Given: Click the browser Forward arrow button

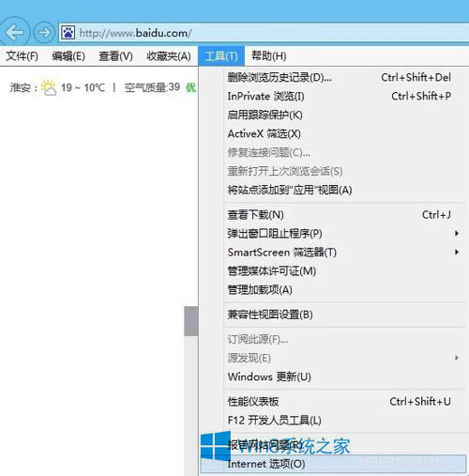Looking at the screenshot, I should tap(44, 32).
